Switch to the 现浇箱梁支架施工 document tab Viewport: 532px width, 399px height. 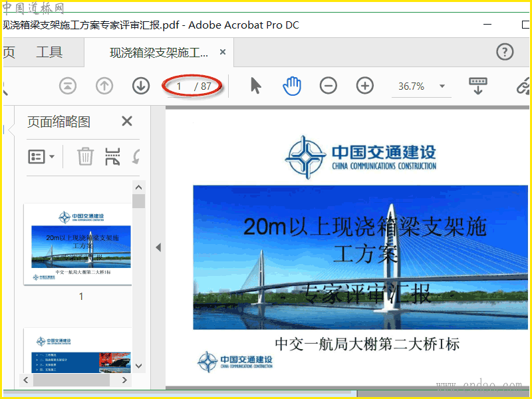pyautogui.click(x=159, y=53)
